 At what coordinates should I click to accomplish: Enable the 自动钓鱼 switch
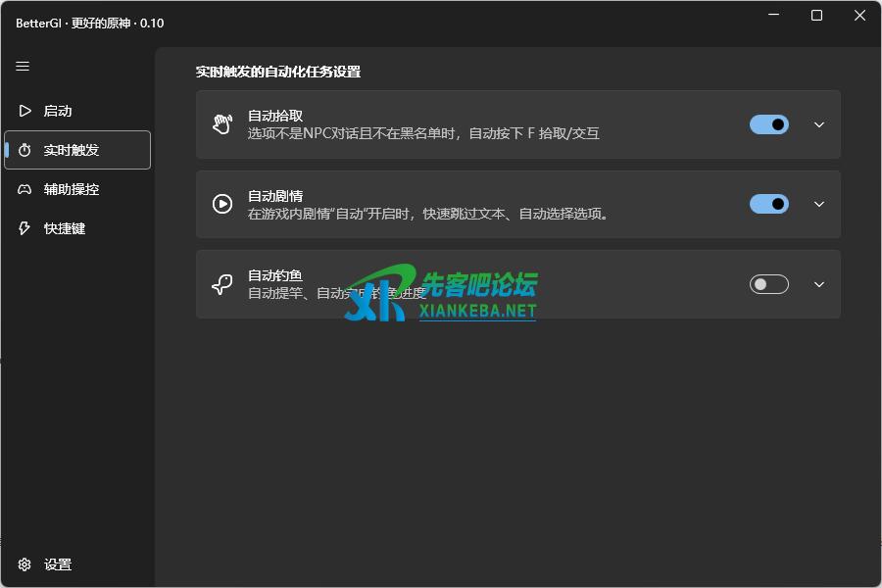[769, 284]
